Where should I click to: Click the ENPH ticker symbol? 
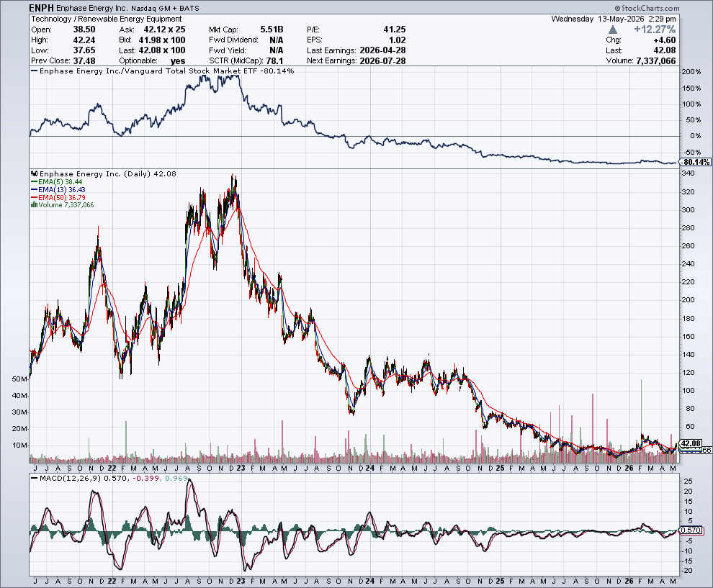point(41,8)
